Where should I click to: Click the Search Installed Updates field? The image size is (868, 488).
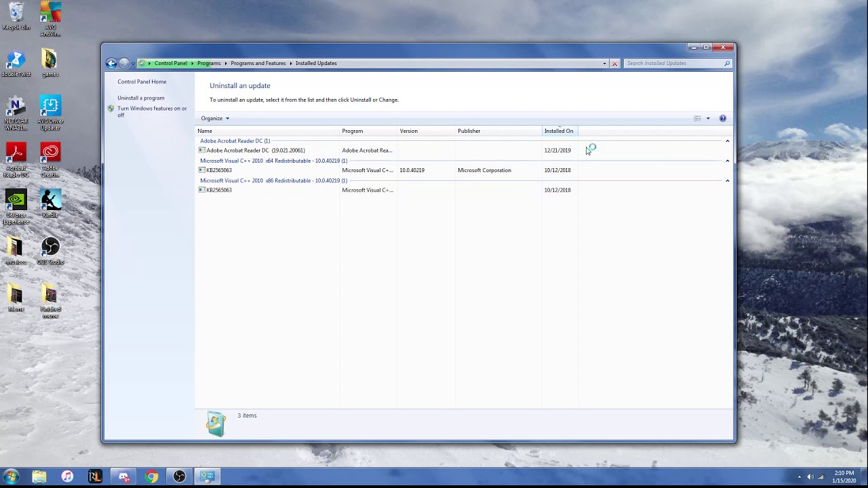coord(673,63)
